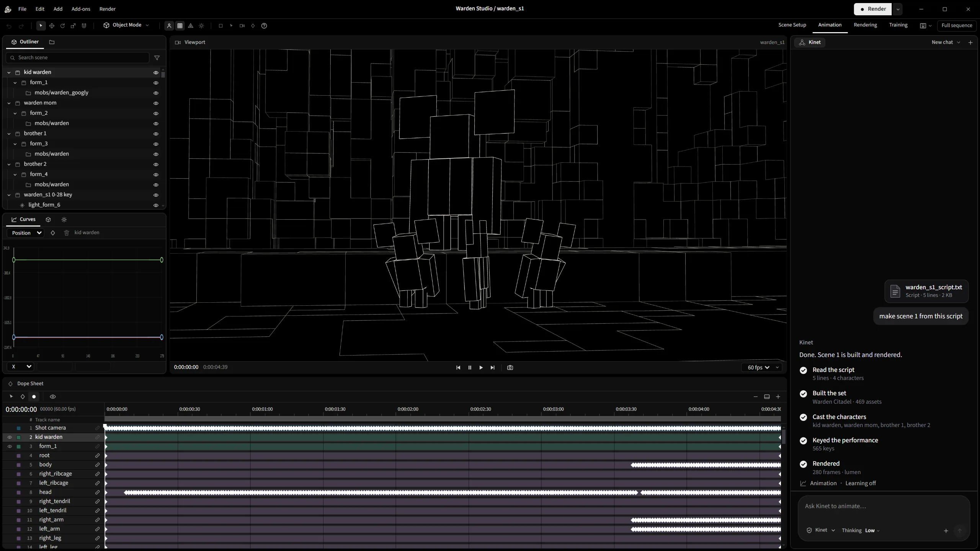
Task: Click in the Search scene field
Action: [x=78, y=58]
